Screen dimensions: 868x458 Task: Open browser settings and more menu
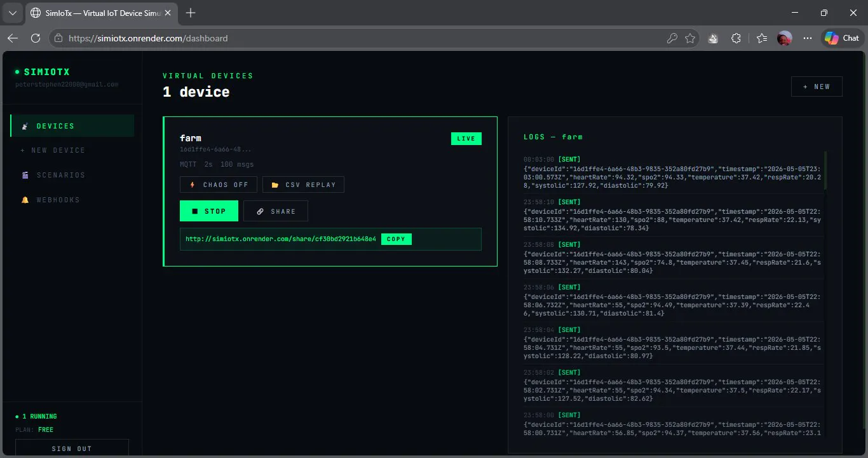pos(808,38)
